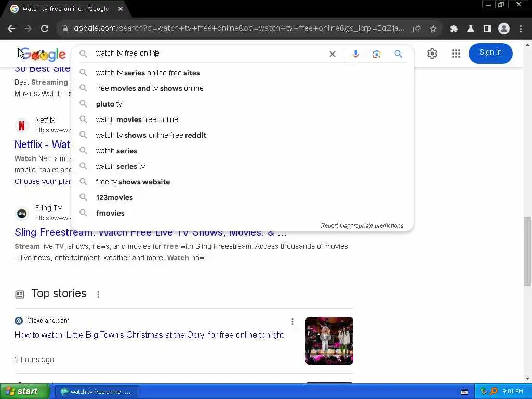
Task: Click the browser back arrow
Action: click(11, 29)
